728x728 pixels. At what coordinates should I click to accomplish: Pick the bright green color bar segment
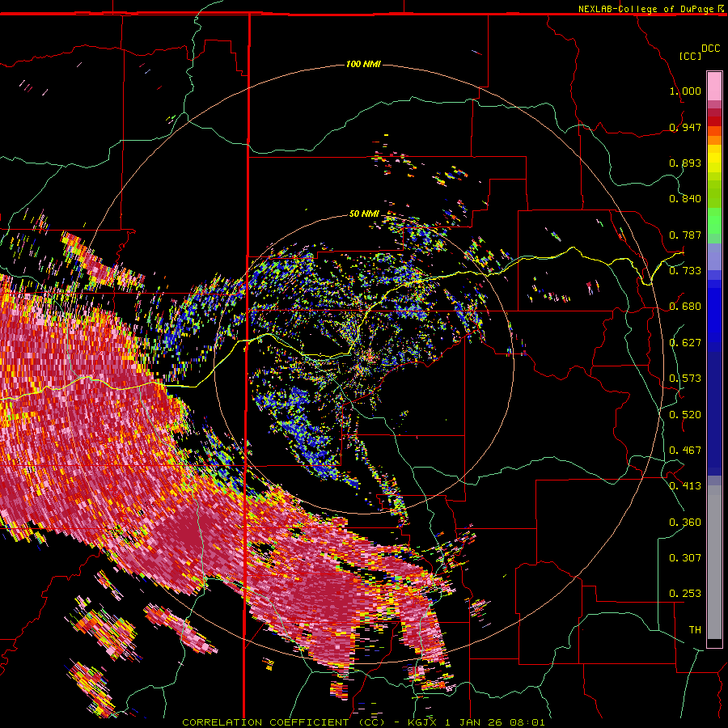click(x=714, y=221)
